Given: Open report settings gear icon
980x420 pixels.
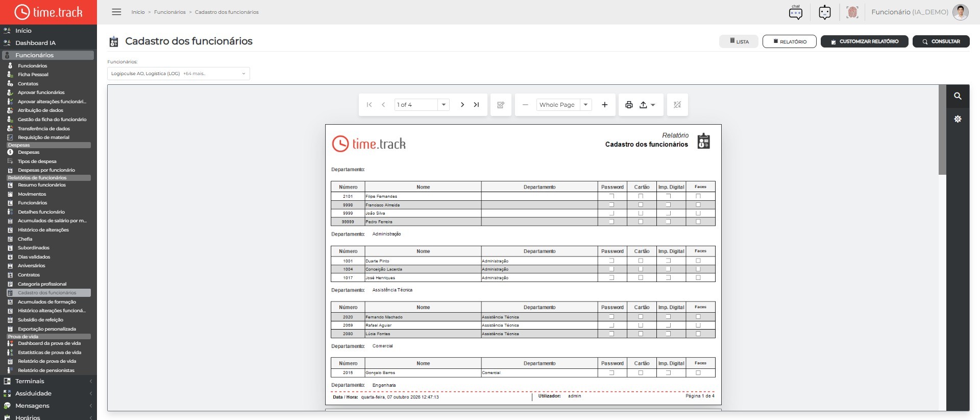Looking at the screenshot, I should [x=958, y=119].
